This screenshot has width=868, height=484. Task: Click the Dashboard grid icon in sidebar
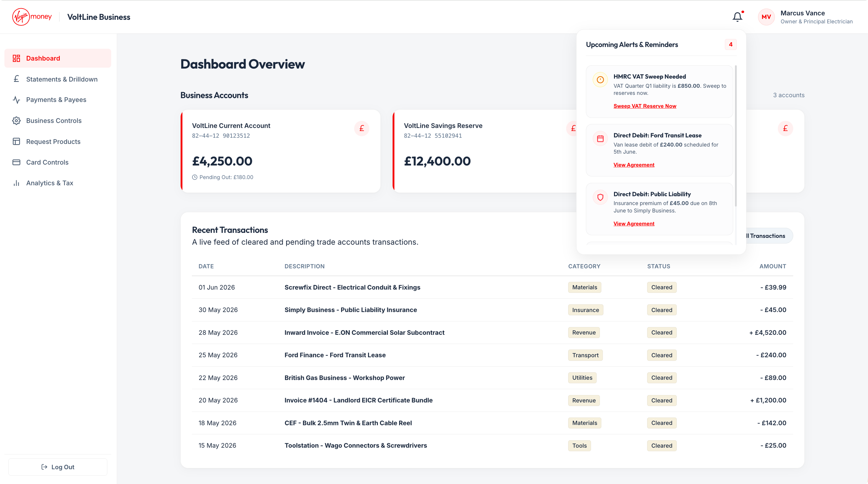16,58
